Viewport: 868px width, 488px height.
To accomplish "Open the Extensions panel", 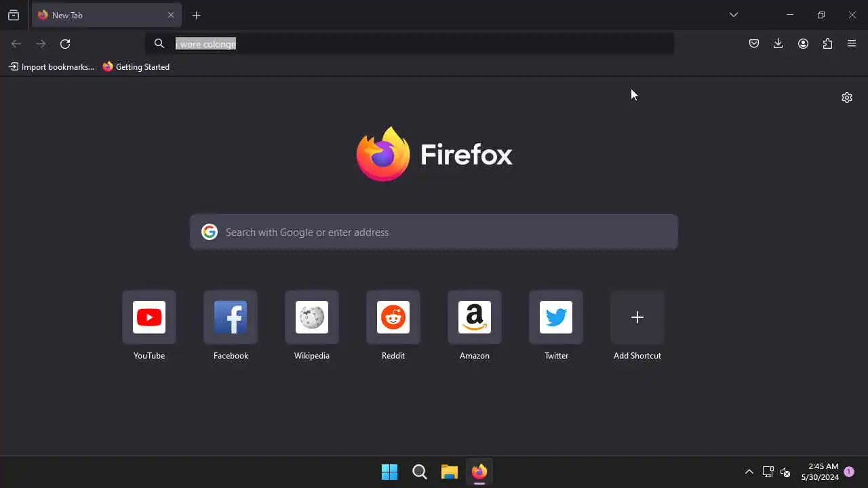I will coord(827,43).
